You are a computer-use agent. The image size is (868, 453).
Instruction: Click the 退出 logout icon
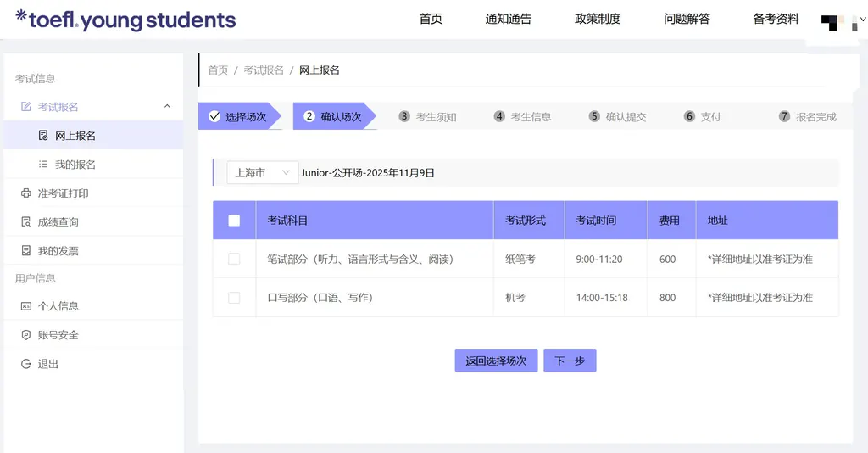25,364
